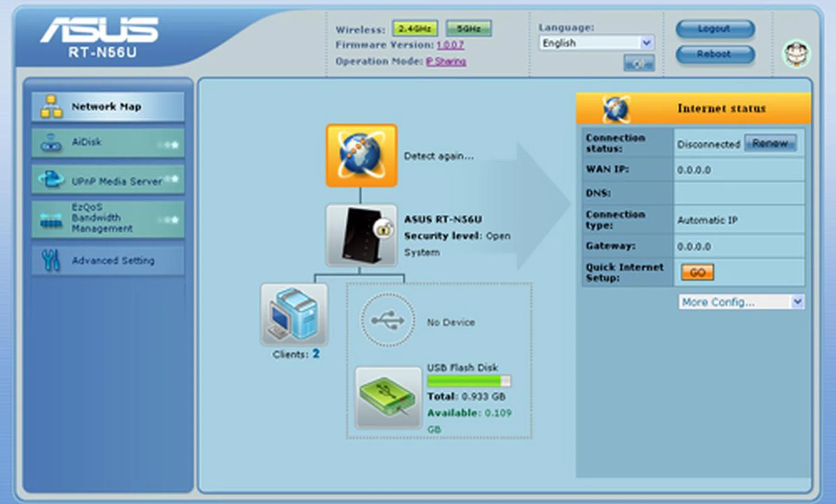836x504 pixels.
Task: Toggle the 5GHz wireless band
Action: tap(469, 29)
